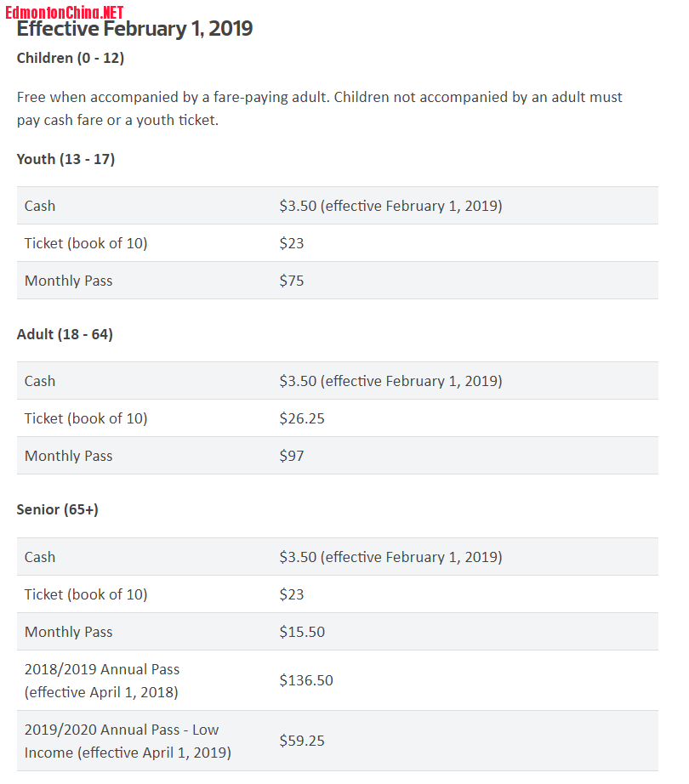Screen dimensions: 689x784
Task: Select the Senior Cash fare label
Action: 40,557
